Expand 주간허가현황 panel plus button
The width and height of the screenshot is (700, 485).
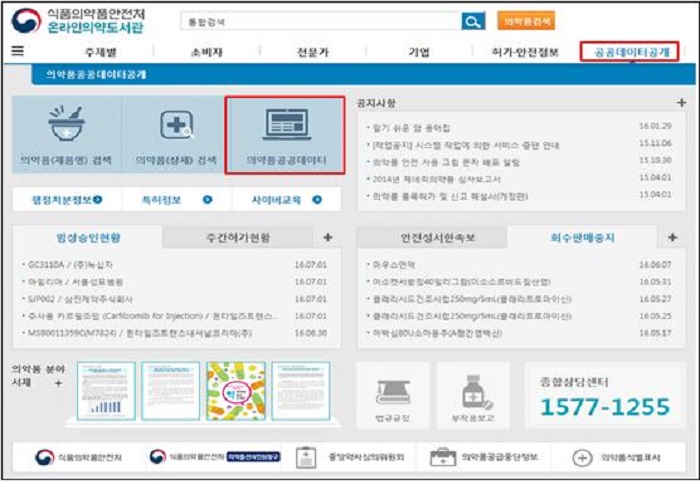327,238
